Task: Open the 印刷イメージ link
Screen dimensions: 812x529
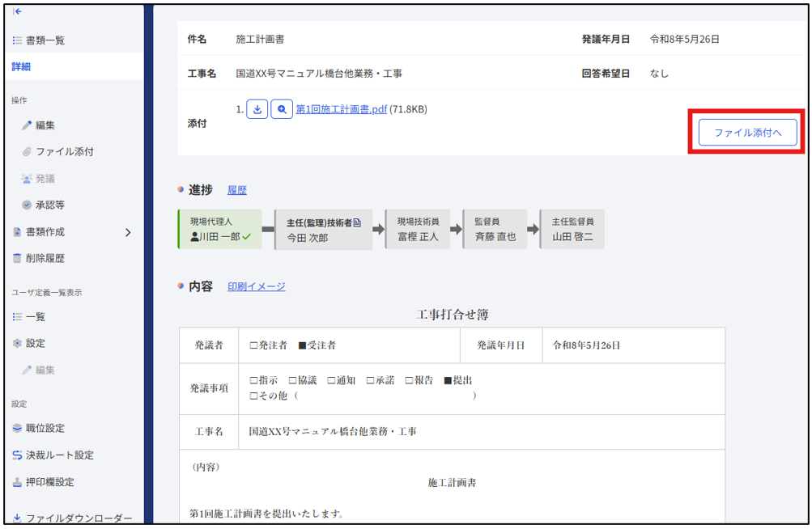Action: point(257,286)
